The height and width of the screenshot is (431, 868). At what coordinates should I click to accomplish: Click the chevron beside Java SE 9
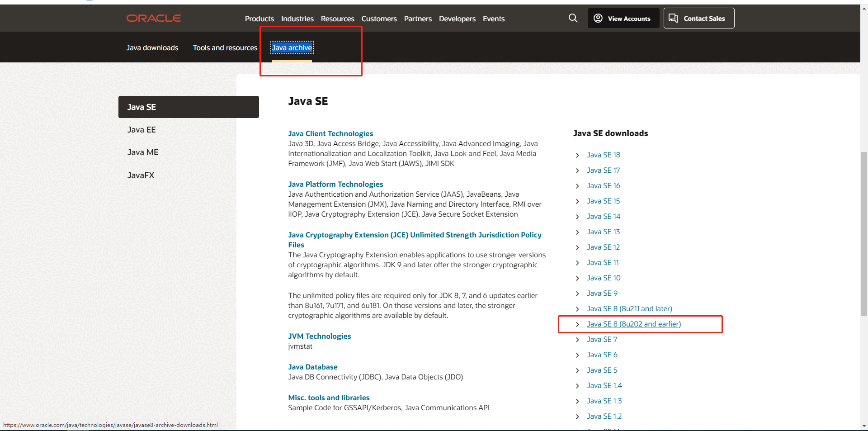pos(577,294)
